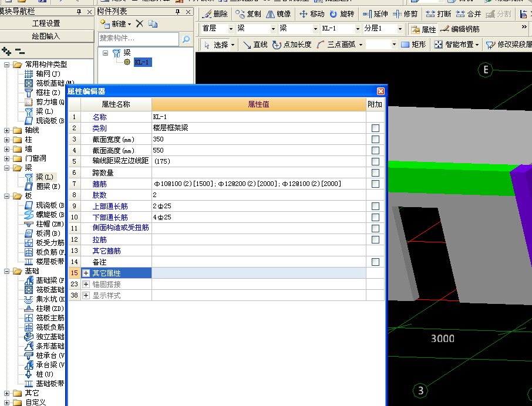Image resolution: width=532 pixels, height=406 pixels.
Task: Open the KL-1 component dropdown
Action: click(358, 29)
